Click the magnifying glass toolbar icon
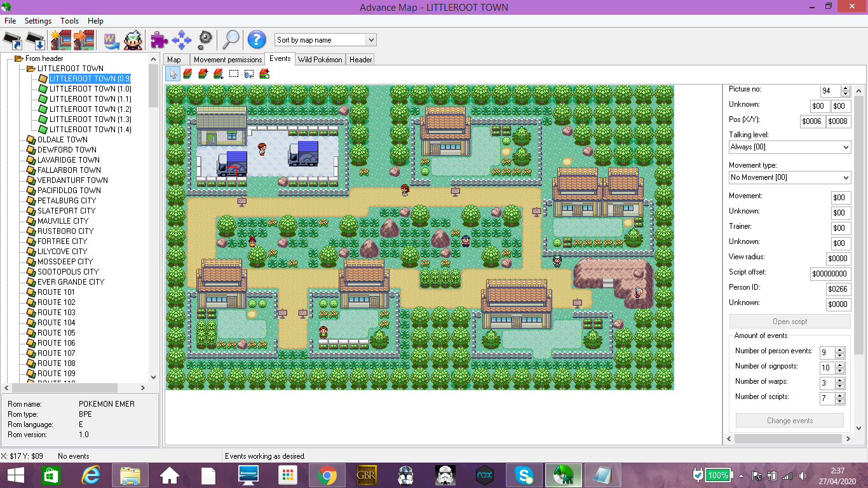868x488 pixels. click(230, 40)
